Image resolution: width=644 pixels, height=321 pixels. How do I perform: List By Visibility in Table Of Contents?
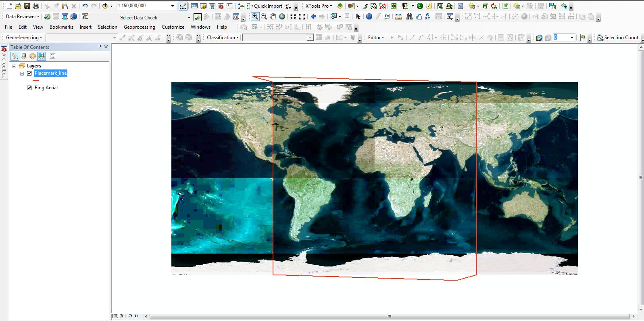[33, 56]
